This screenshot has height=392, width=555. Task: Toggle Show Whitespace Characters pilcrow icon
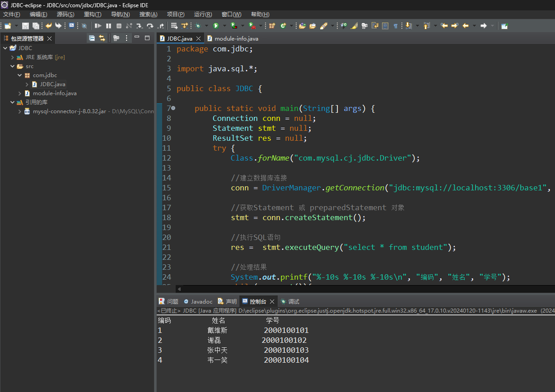click(396, 26)
